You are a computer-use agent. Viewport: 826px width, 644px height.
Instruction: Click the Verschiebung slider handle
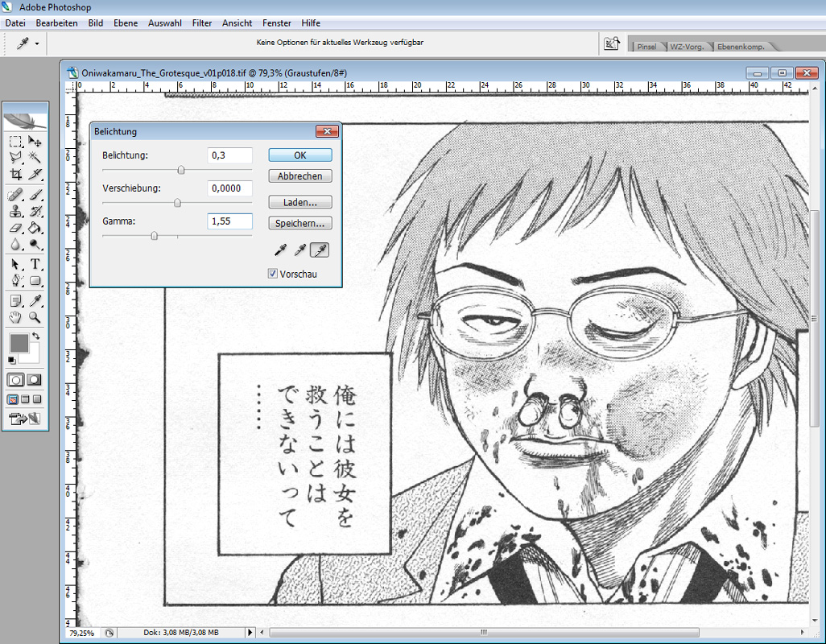[178, 203]
